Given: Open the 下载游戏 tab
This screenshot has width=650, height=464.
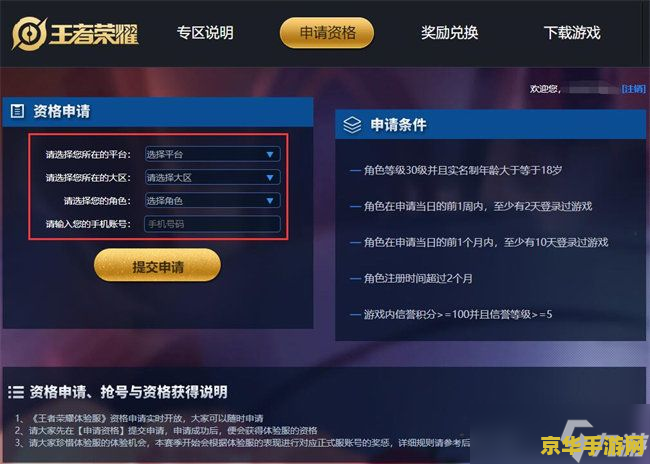Looking at the screenshot, I should 572,33.
